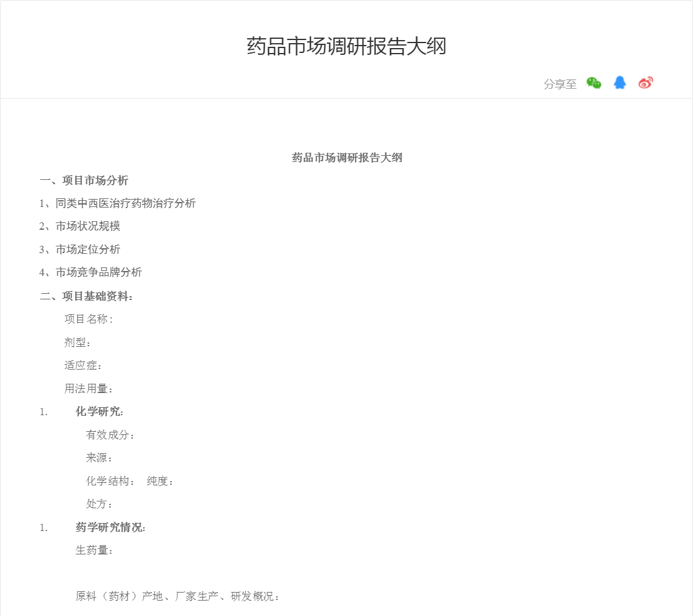Click the heading 二、项目基础资料:
693x616 pixels.
click(x=86, y=296)
